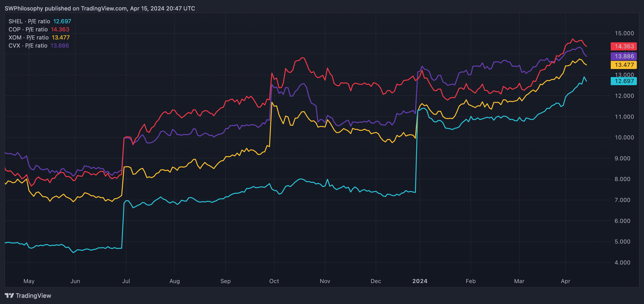Screen dimensions: 644x304
Task: Click the yellow 13.477 price label
Action: coord(624,65)
